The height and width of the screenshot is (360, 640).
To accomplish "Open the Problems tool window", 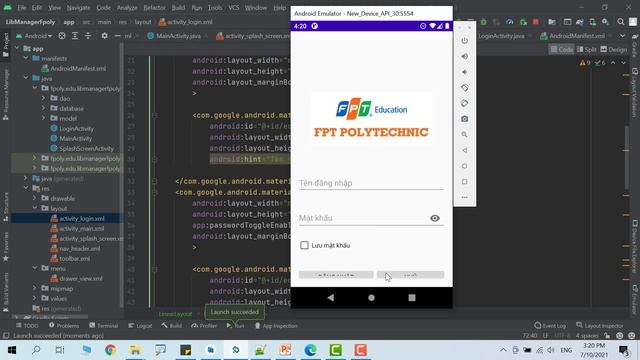I will [64, 325].
